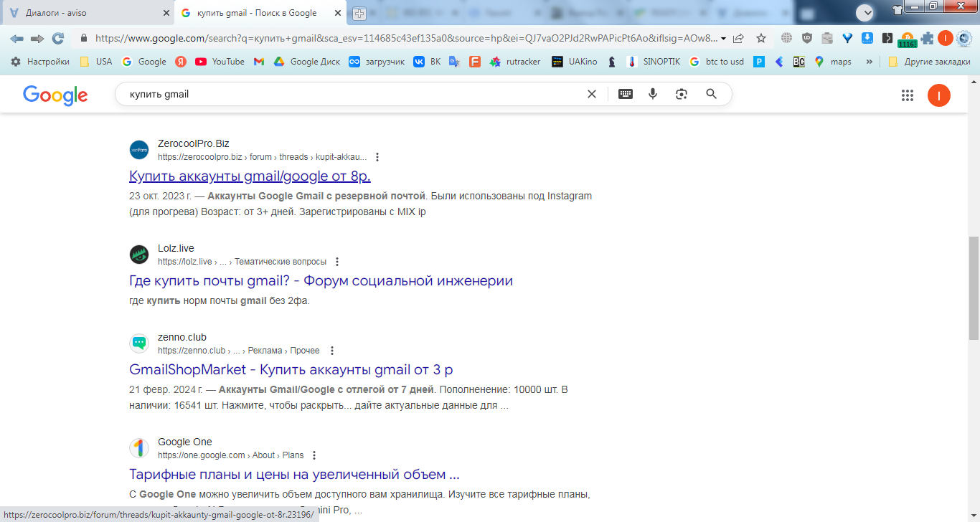Expand the Другие закладки folder
Viewport: 980px width, 522px height.
929,62
